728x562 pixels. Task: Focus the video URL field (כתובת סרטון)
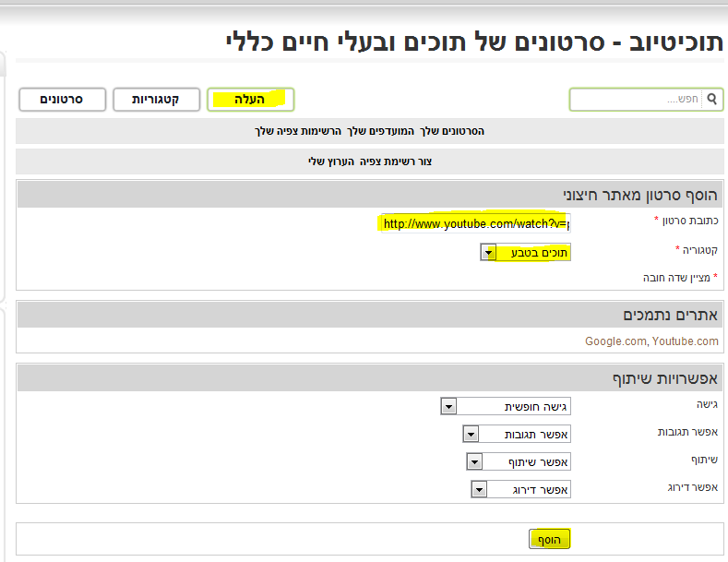474,223
